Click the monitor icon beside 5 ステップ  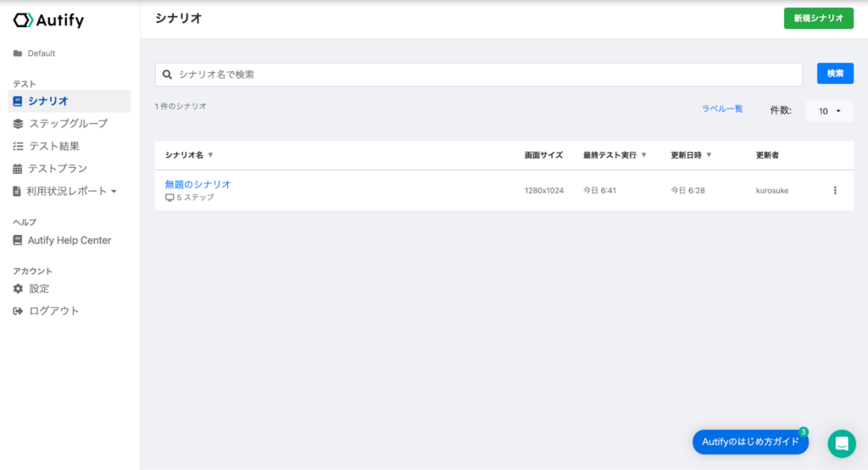[170, 198]
